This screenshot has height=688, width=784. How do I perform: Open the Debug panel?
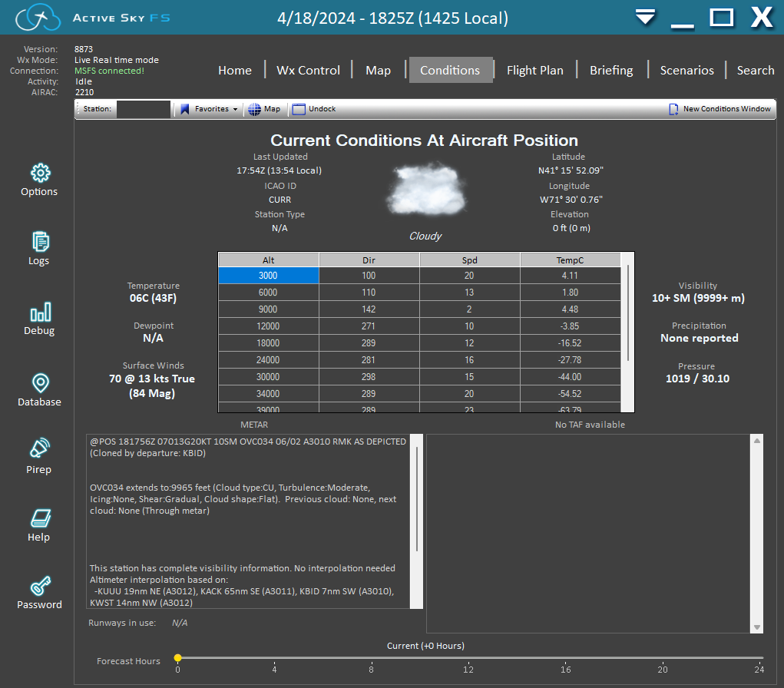[x=38, y=319]
